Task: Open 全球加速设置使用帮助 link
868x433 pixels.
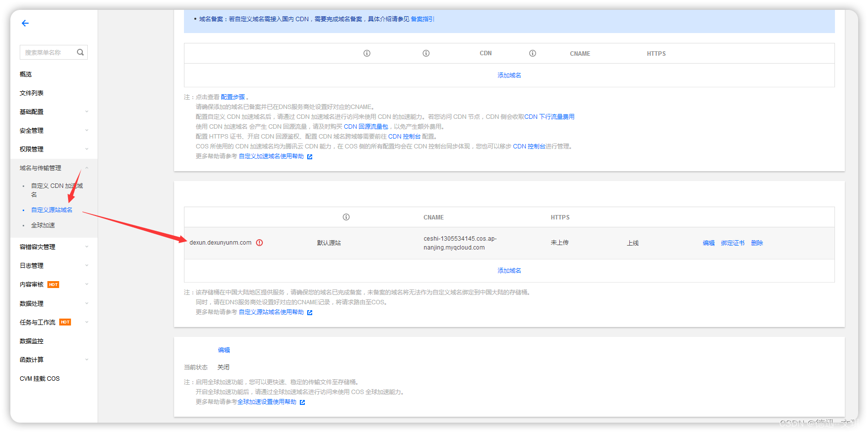Action: pyautogui.click(x=267, y=402)
